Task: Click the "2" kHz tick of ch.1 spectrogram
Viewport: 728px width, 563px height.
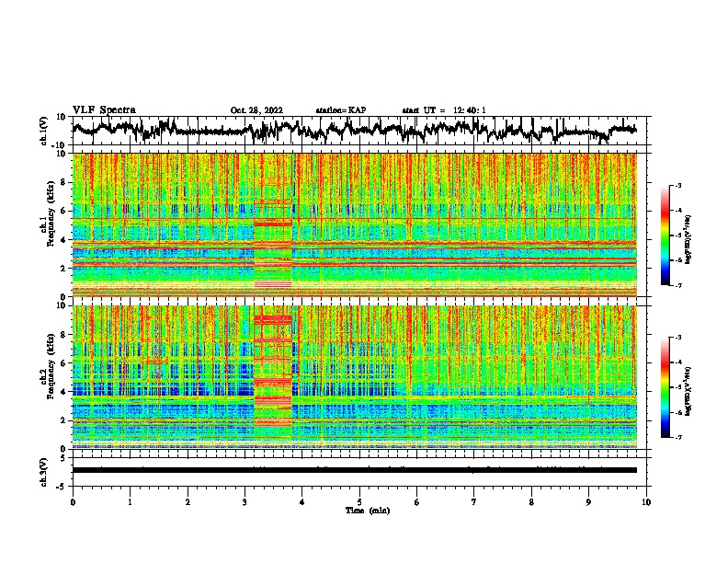Action: click(63, 268)
